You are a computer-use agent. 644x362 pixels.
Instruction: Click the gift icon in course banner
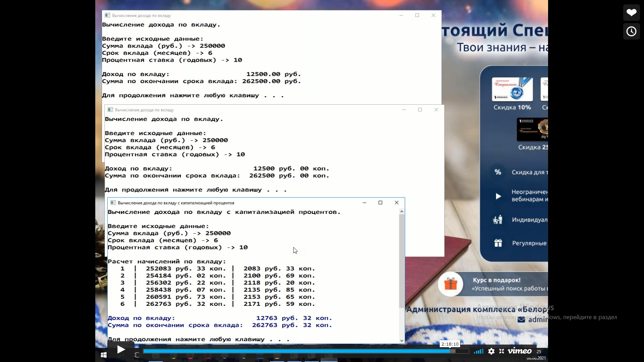[x=450, y=284]
